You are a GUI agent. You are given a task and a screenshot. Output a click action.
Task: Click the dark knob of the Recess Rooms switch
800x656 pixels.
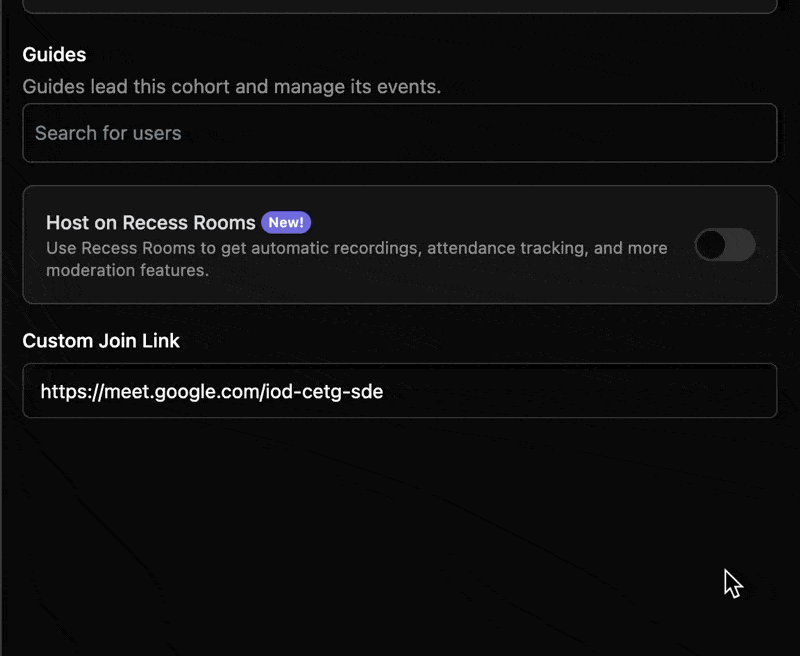[712, 245]
